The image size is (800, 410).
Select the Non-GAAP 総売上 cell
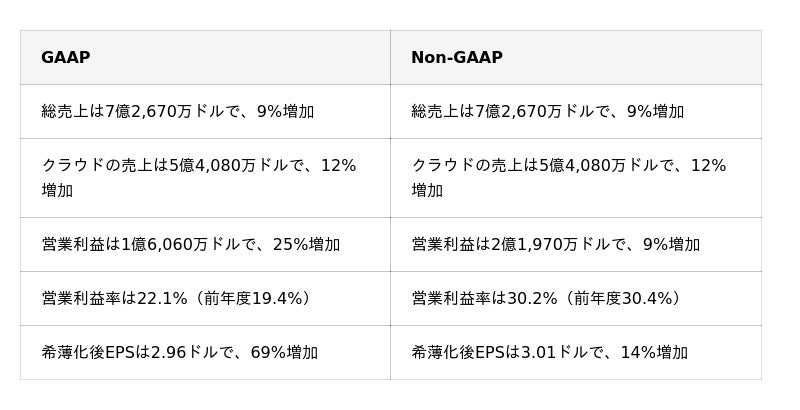click(548, 111)
